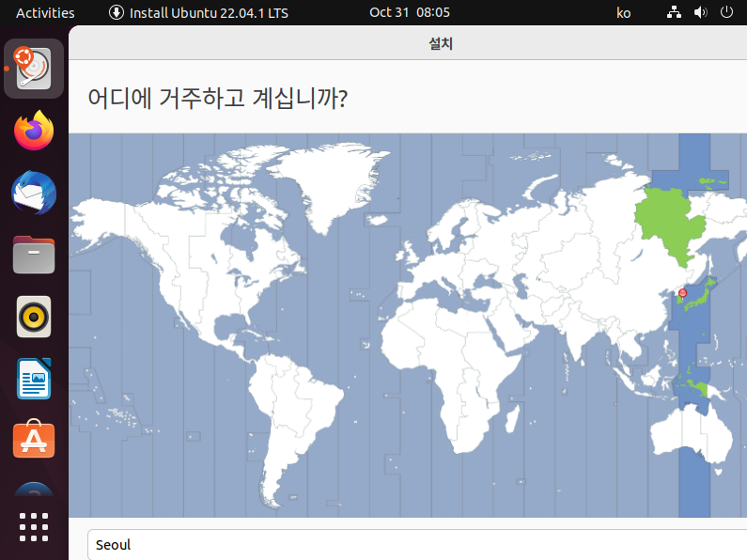This screenshot has height=560, width=747.
Task: Open Install Ubuntu 22.04.1 LTS app menu
Action: click(198, 13)
